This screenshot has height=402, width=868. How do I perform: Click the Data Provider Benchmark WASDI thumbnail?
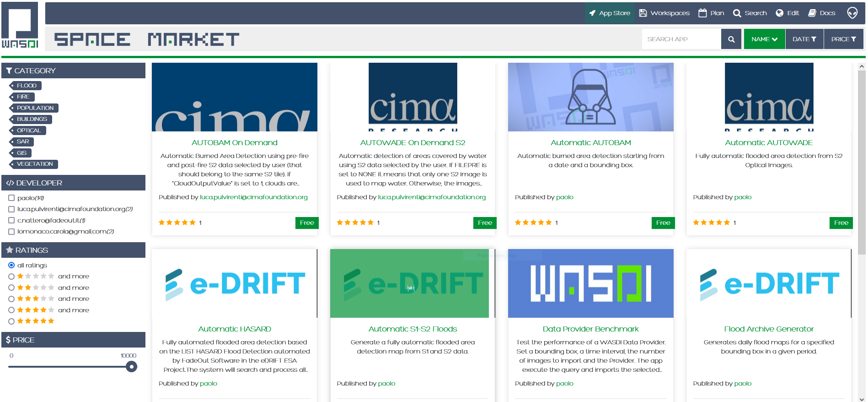click(x=591, y=283)
